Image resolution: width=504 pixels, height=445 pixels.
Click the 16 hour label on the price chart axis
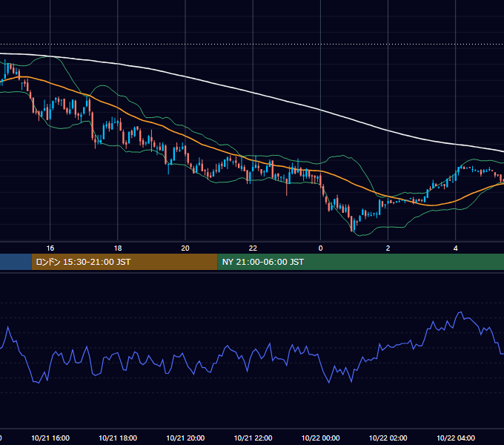50,248
